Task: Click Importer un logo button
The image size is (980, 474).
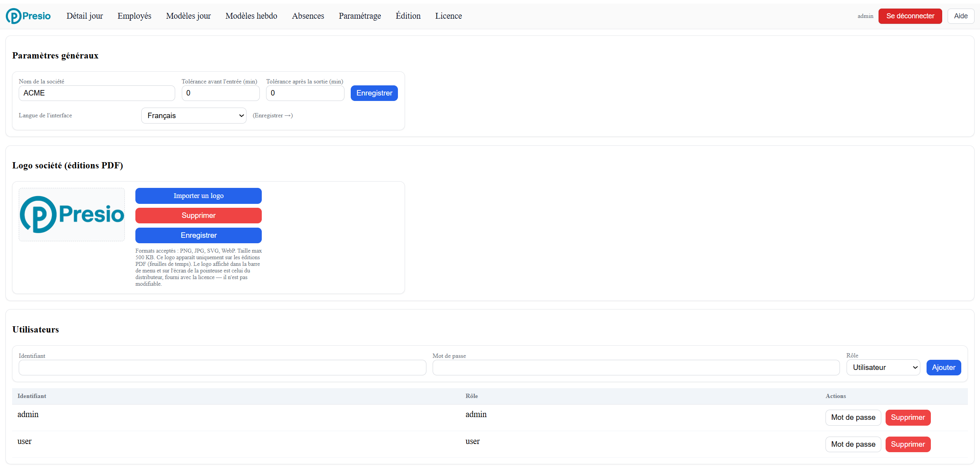Action: [199, 196]
